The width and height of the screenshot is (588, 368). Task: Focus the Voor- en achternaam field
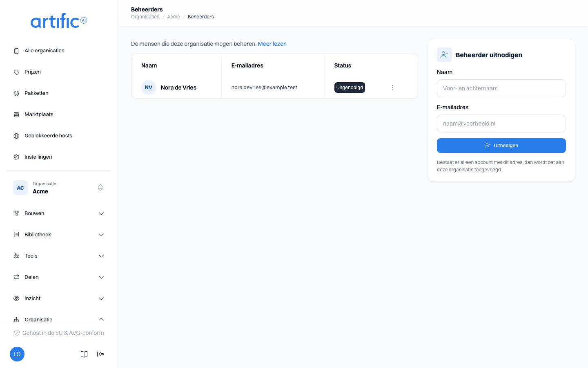[501, 88]
